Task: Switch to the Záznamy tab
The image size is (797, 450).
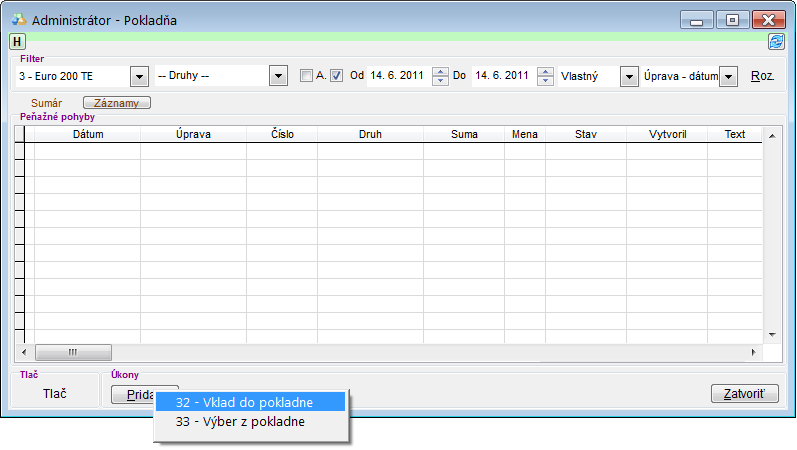Action: pyautogui.click(x=117, y=102)
